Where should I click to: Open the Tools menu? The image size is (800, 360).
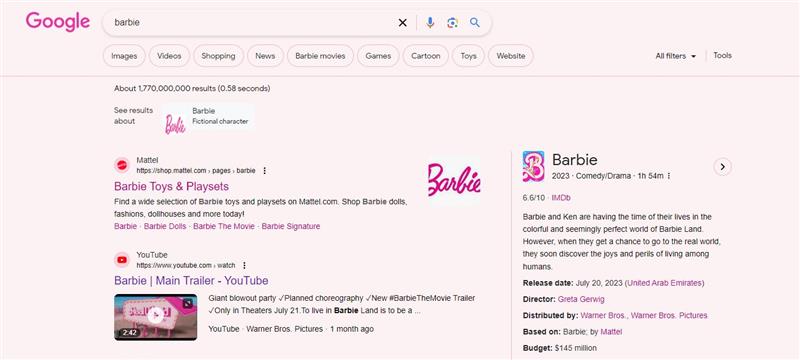(x=722, y=56)
